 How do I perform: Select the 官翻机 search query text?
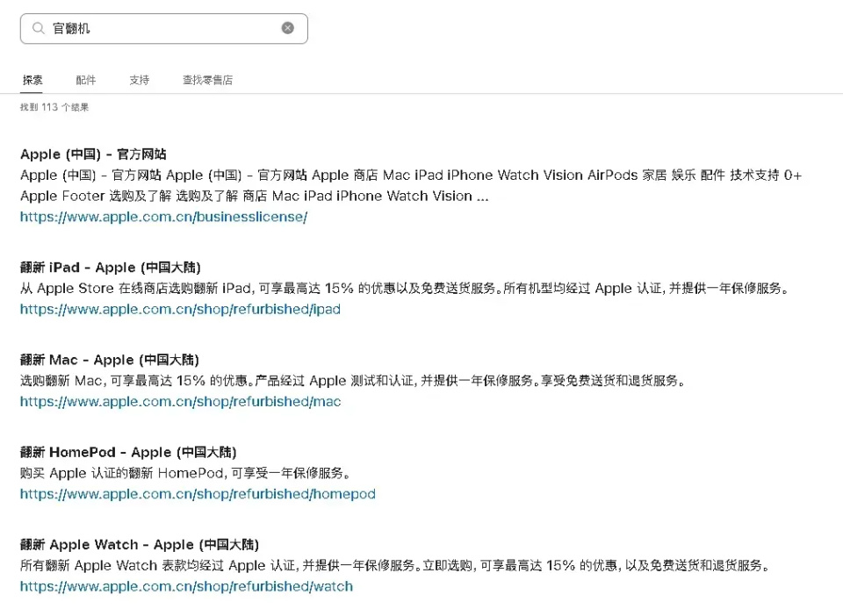[x=74, y=28]
